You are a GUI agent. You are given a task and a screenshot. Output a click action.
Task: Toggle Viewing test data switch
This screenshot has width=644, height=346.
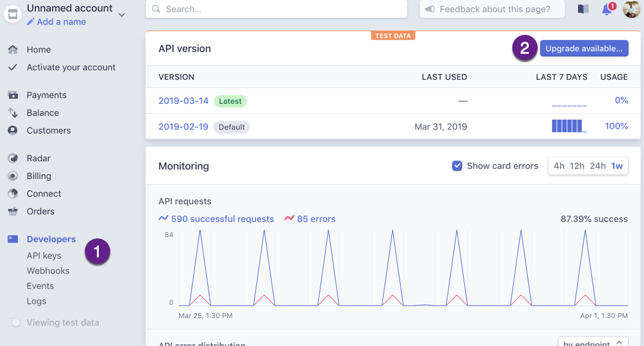pos(13,323)
